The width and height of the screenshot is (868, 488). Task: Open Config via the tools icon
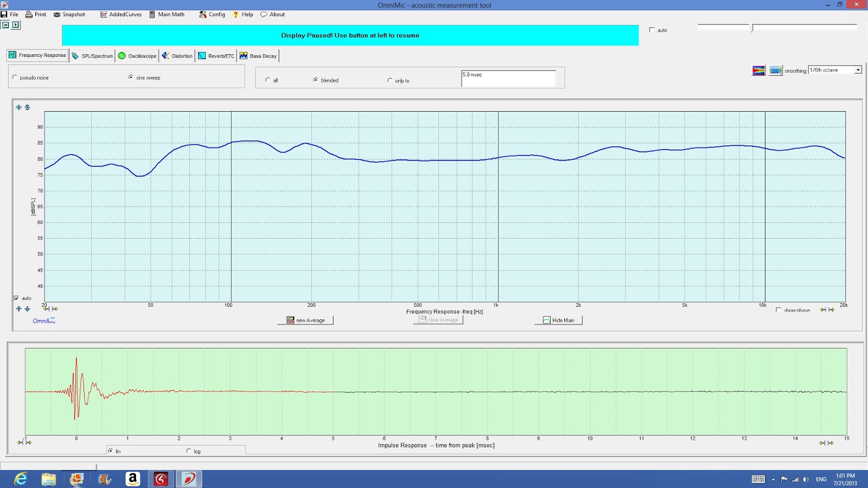pos(203,15)
